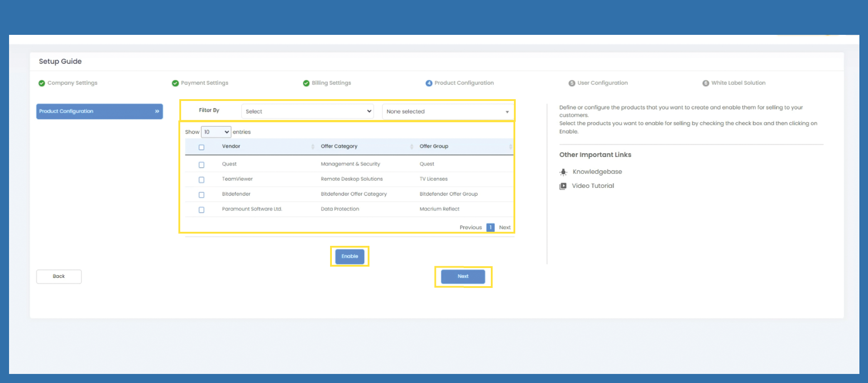Click the White Label Solution step 6 icon
The width and height of the screenshot is (868, 383).
[705, 83]
